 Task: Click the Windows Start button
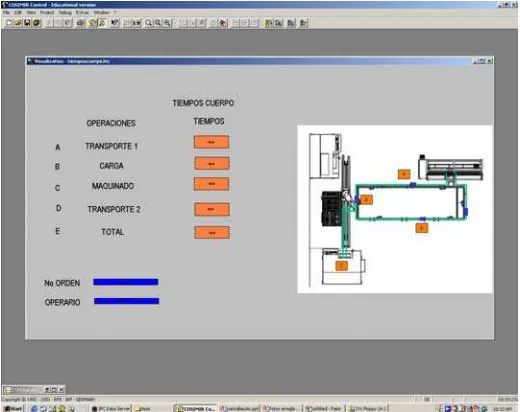[13, 408]
